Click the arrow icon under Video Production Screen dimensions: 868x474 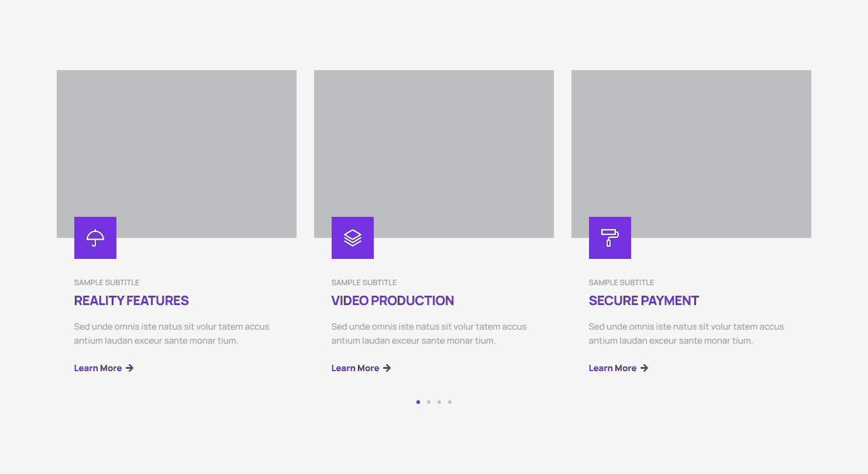pos(387,368)
